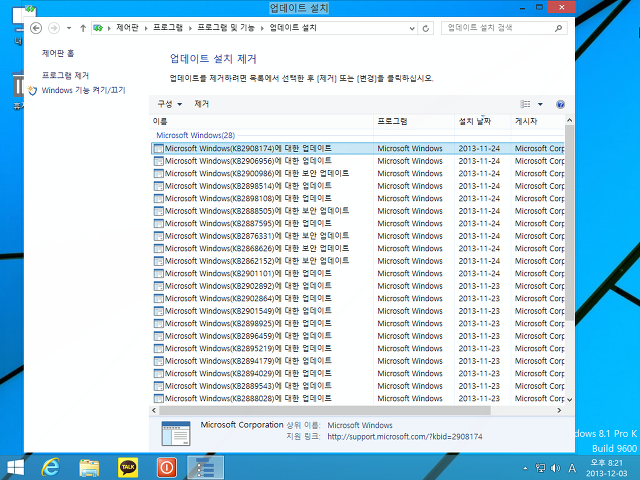
Task: Click the search magnifier icon
Action: (x=558, y=28)
